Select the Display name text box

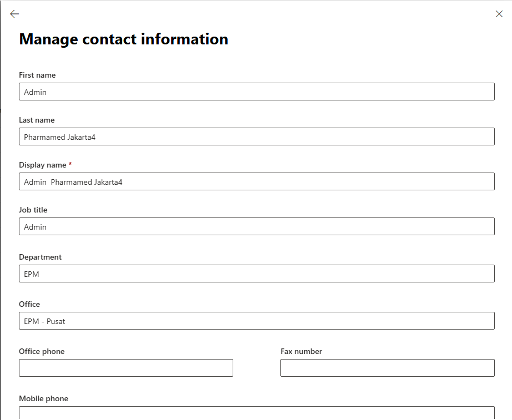tap(257, 182)
